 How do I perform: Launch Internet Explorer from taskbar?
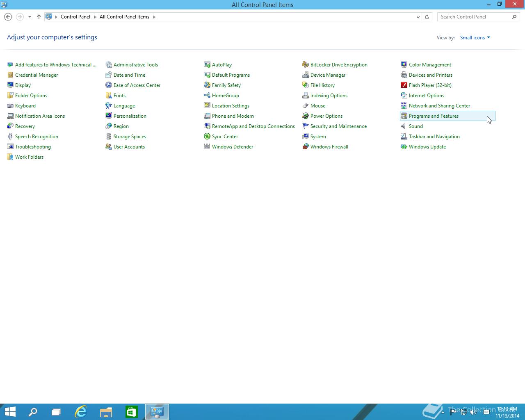click(81, 412)
